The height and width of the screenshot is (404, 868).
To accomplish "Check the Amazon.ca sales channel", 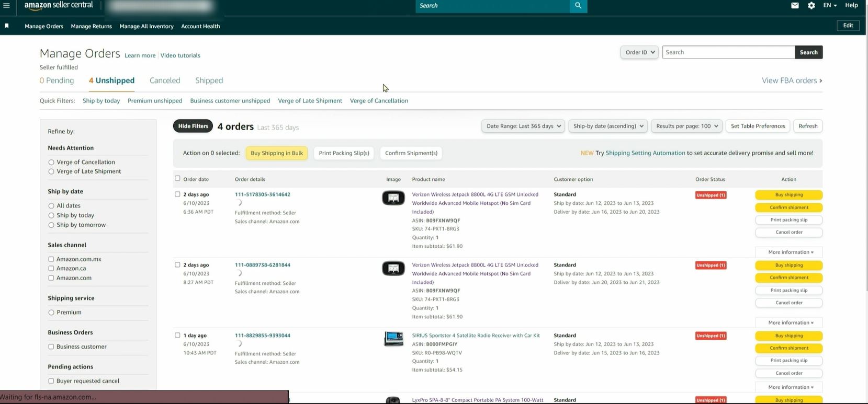I will [x=51, y=269].
